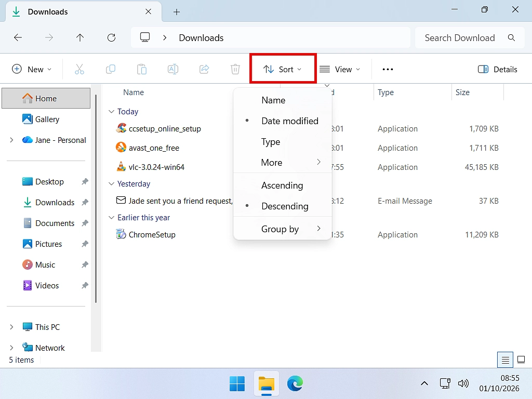Screen dimensions: 532x399
Task: Select the ccsetup_online_setup file
Action: [x=165, y=129]
